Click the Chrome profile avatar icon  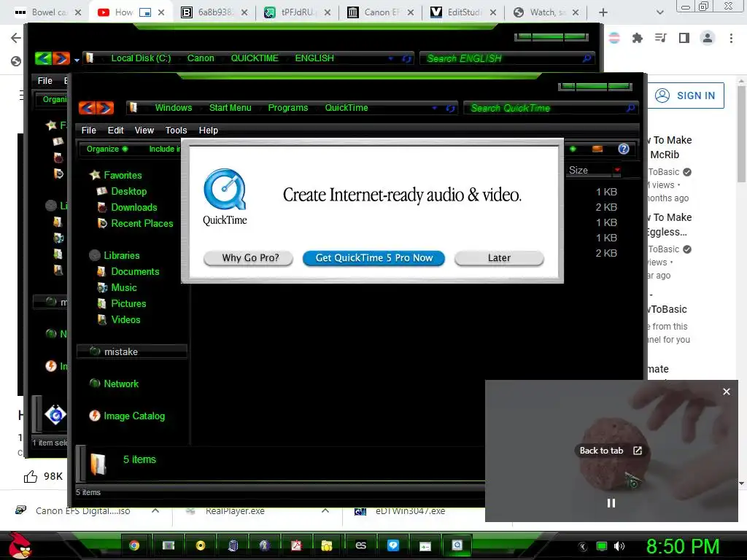[x=708, y=38]
